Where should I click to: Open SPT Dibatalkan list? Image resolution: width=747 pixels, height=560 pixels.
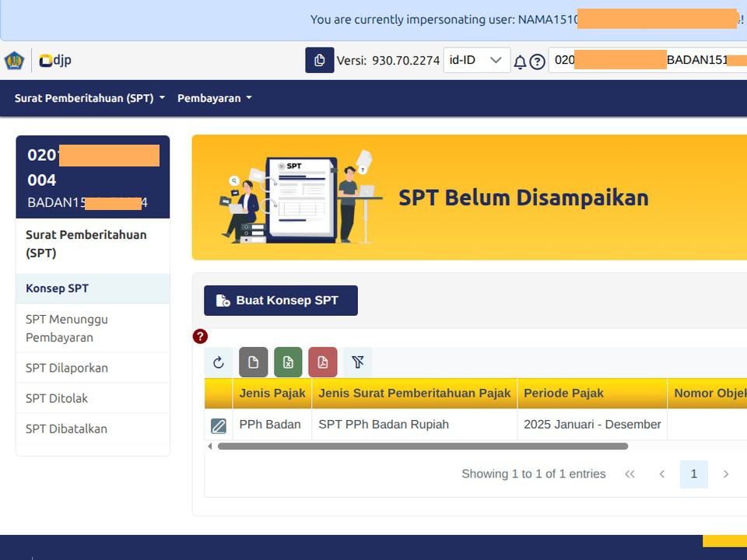[x=93, y=429]
